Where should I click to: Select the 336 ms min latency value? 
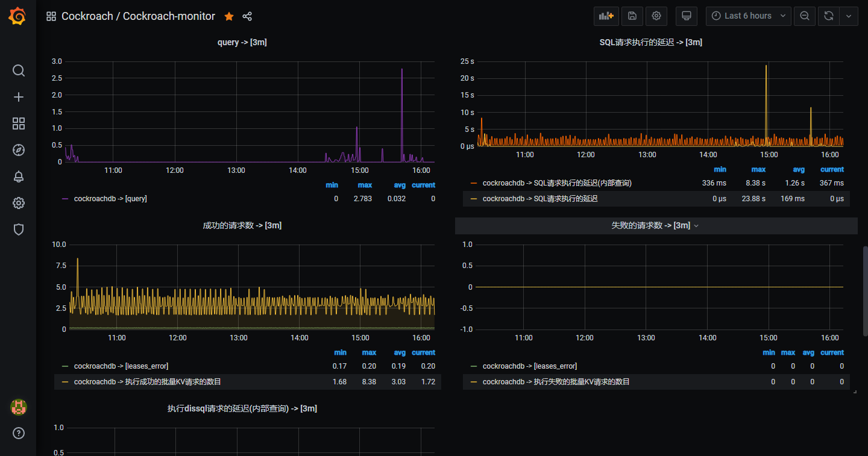[x=714, y=183]
